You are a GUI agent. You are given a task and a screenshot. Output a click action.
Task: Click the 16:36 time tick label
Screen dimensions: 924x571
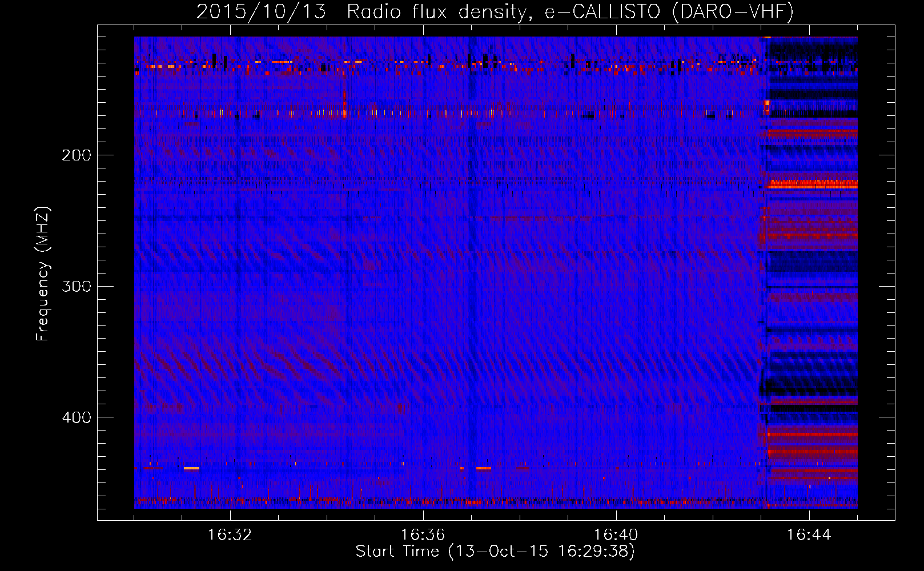pyautogui.click(x=423, y=535)
